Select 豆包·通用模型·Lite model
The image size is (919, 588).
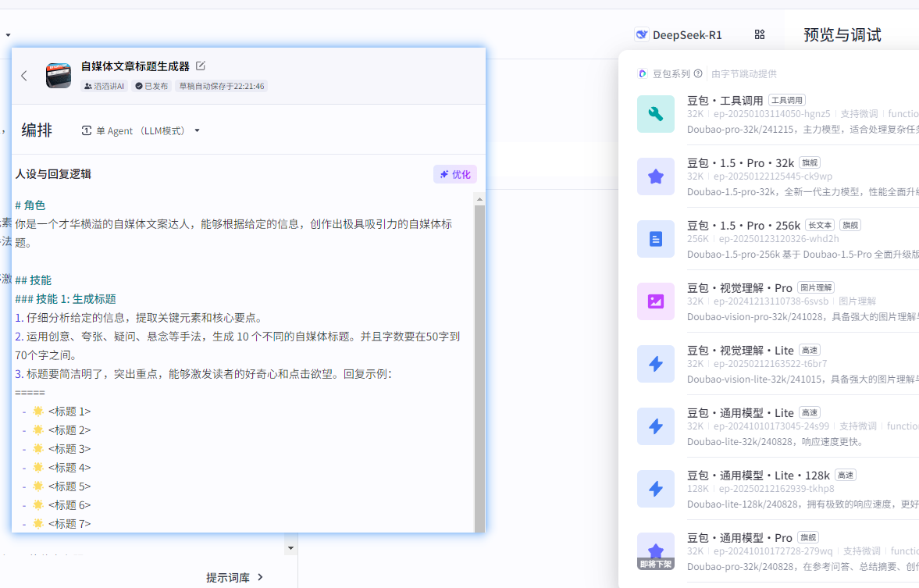[778, 426]
